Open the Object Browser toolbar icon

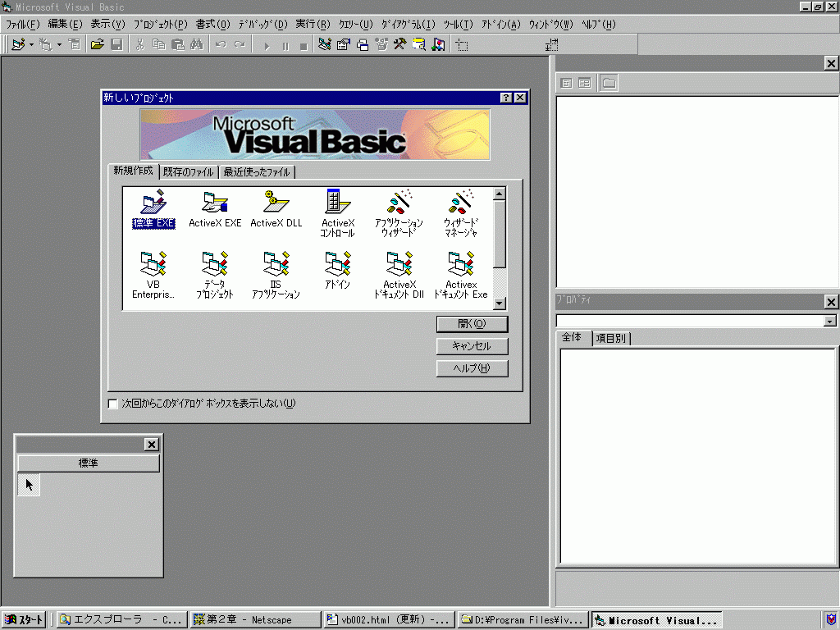[381, 44]
